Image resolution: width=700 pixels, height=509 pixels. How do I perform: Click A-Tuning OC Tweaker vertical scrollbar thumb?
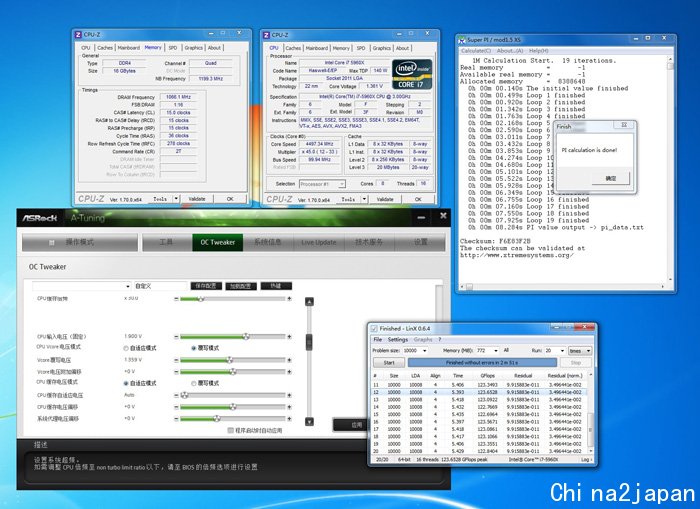pos(309,342)
